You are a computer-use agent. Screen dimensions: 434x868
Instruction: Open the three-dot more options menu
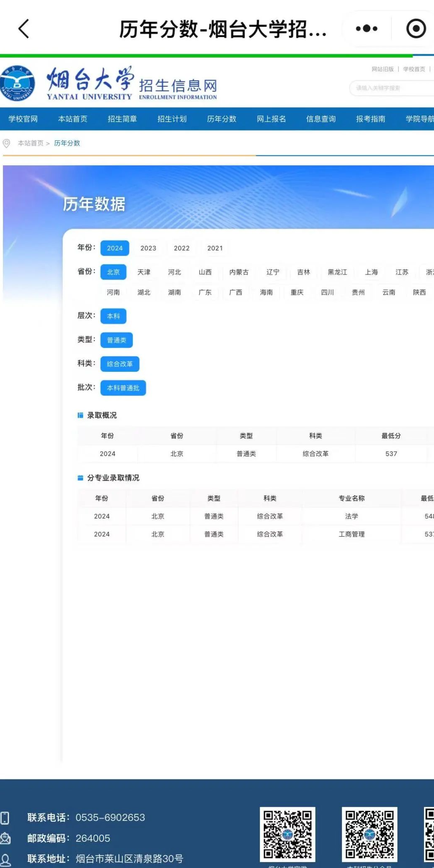366,29
